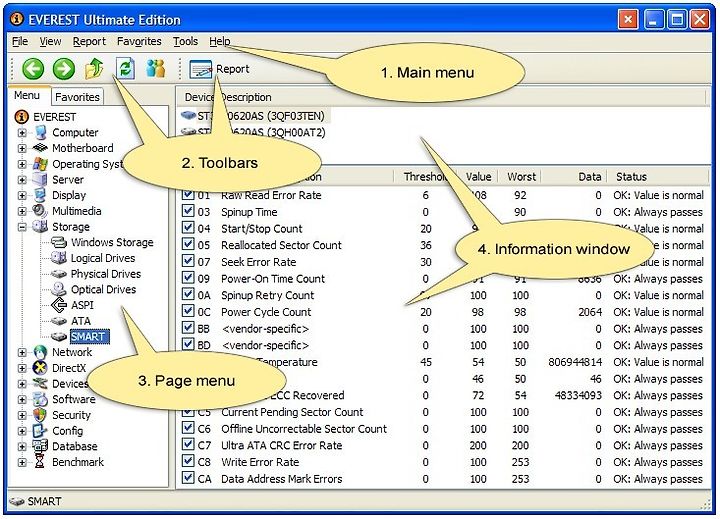Click the Security shield icon
Viewport: 720px width, 519px height.
click(40, 415)
